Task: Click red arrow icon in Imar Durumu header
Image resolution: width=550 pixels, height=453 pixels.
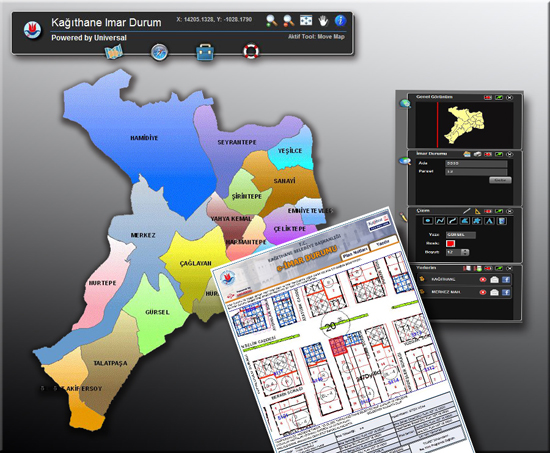Action: tap(488, 154)
